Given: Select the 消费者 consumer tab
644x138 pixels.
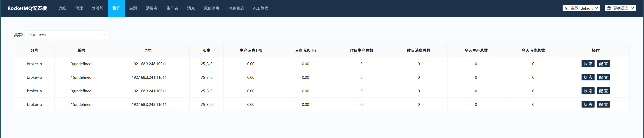Looking at the screenshot, I should (x=152, y=8).
